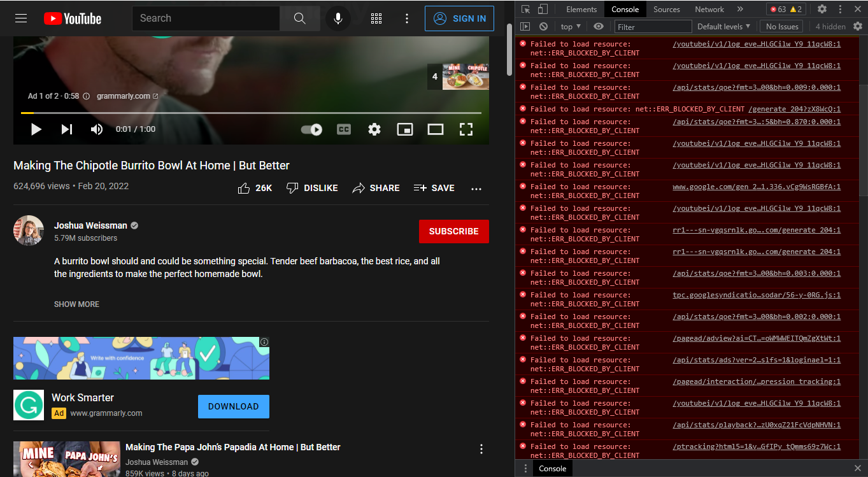Viewport: 868px width, 477px height.
Task: Open DevTools settings gear
Action: tap(822, 9)
